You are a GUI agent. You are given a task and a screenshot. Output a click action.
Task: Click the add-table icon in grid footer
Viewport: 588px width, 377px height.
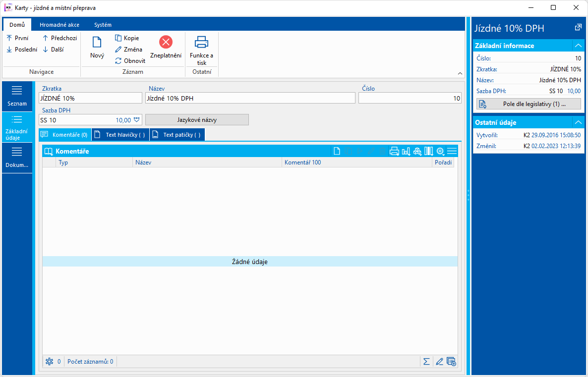coord(452,362)
